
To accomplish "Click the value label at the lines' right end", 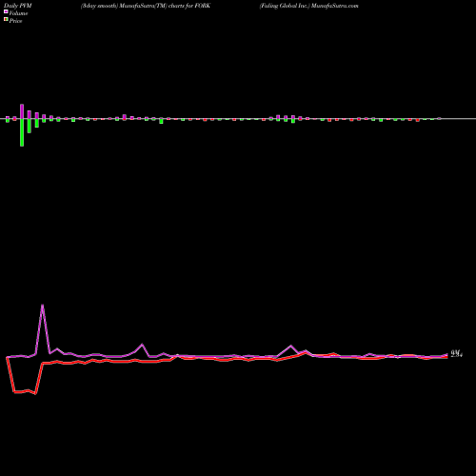I will click(457, 353).
